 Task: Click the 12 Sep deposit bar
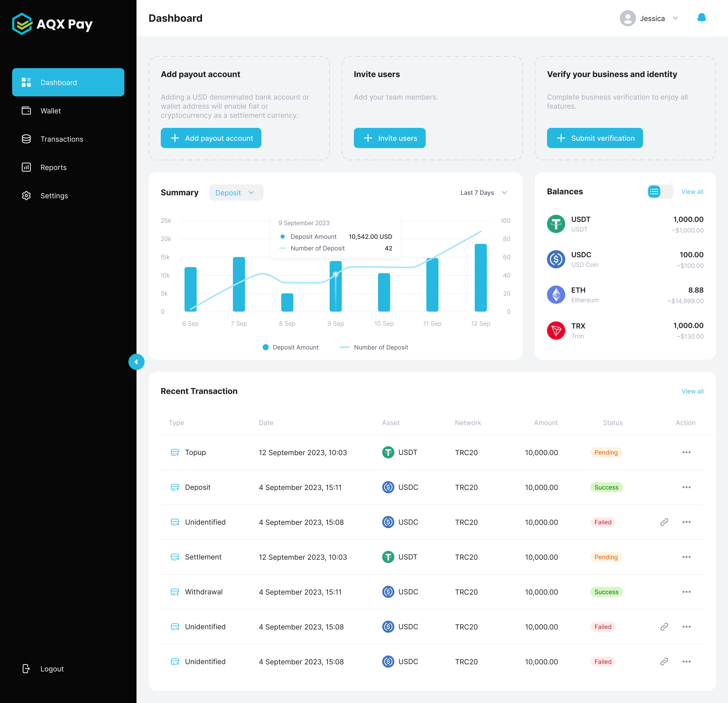tap(481, 278)
